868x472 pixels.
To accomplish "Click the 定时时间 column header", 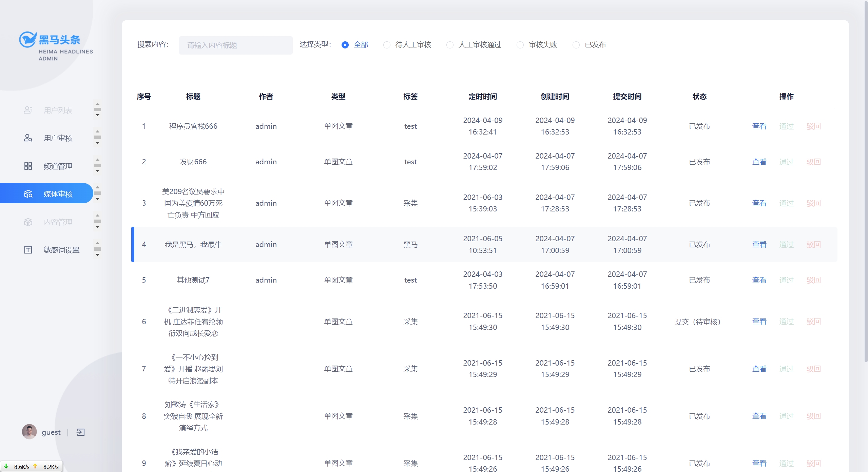I will coord(483,97).
